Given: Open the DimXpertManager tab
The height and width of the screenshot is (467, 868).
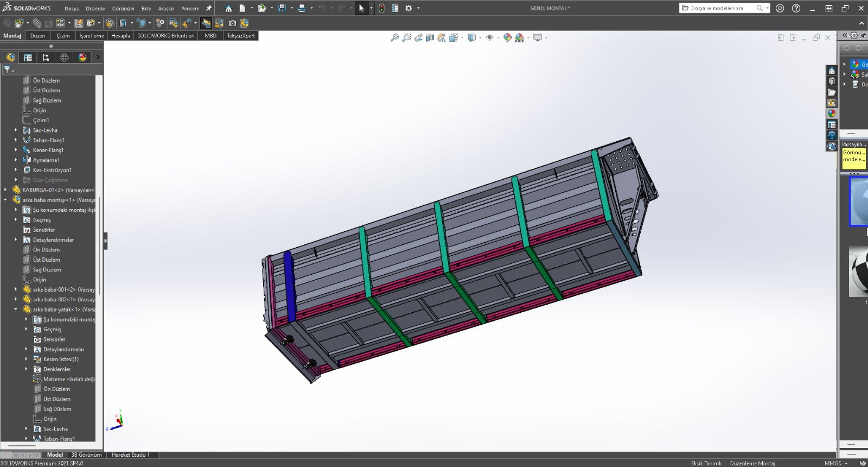Looking at the screenshot, I should coord(64,57).
